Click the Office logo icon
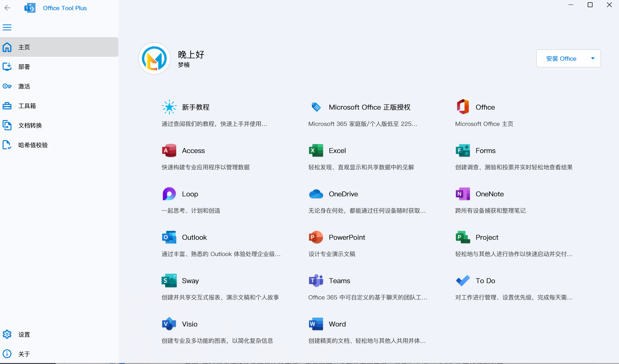The height and width of the screenshot is (364, 619). point(463,107)
